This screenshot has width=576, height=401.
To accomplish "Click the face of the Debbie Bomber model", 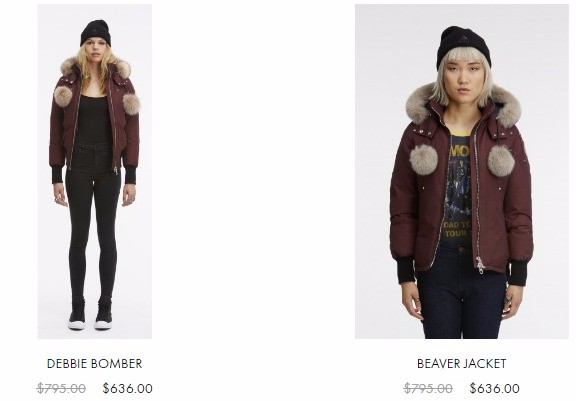I will [96, 51].
